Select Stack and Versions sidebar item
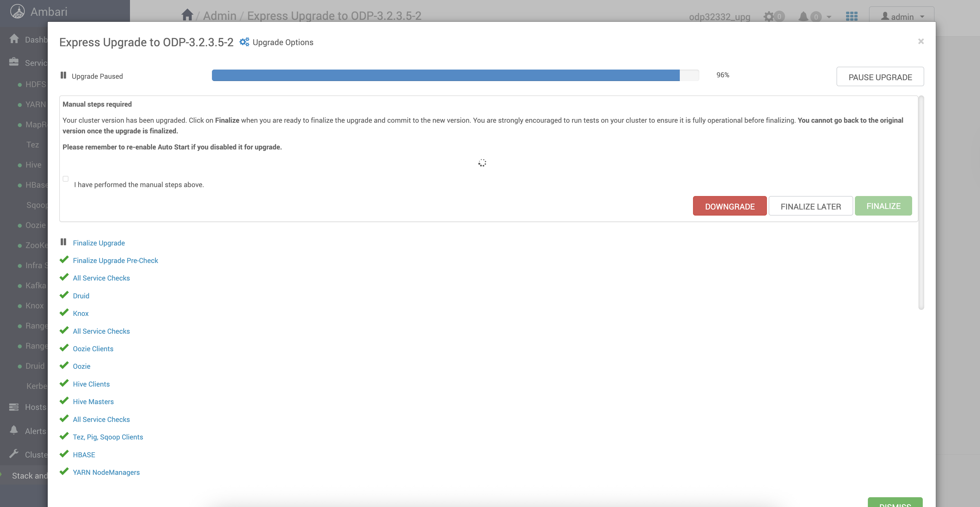Viewport: 980px width, 507px height. (x=30, y=475)
